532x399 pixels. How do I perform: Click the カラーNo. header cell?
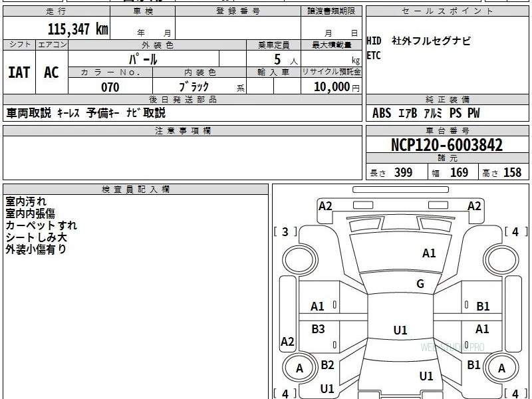click(x=110, y=72)
